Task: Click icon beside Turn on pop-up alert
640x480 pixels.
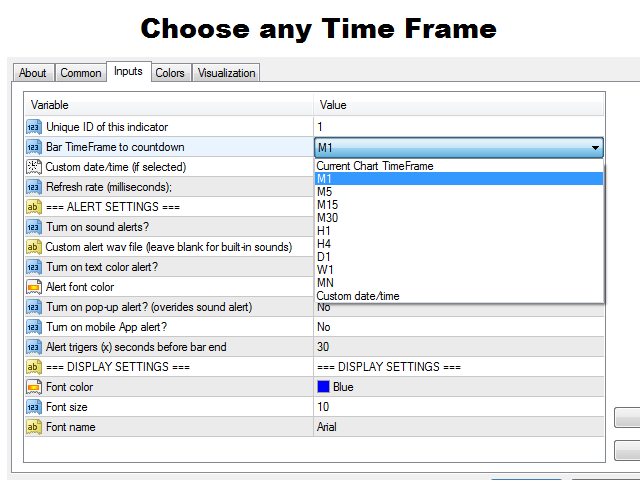Action: point(34,307)
